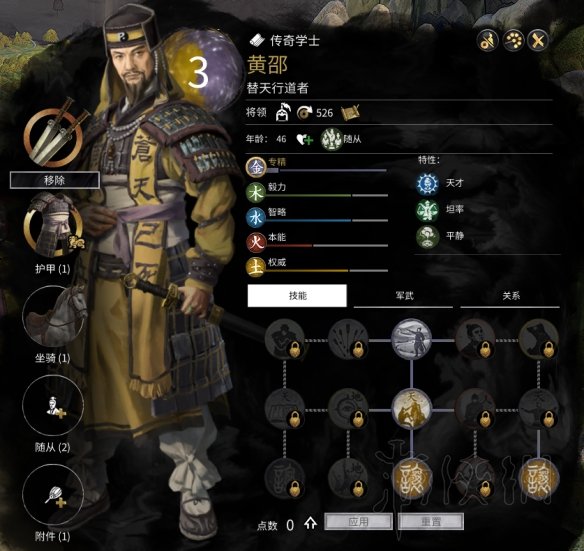Click the green 随从 retinue icon

(331, 139)
